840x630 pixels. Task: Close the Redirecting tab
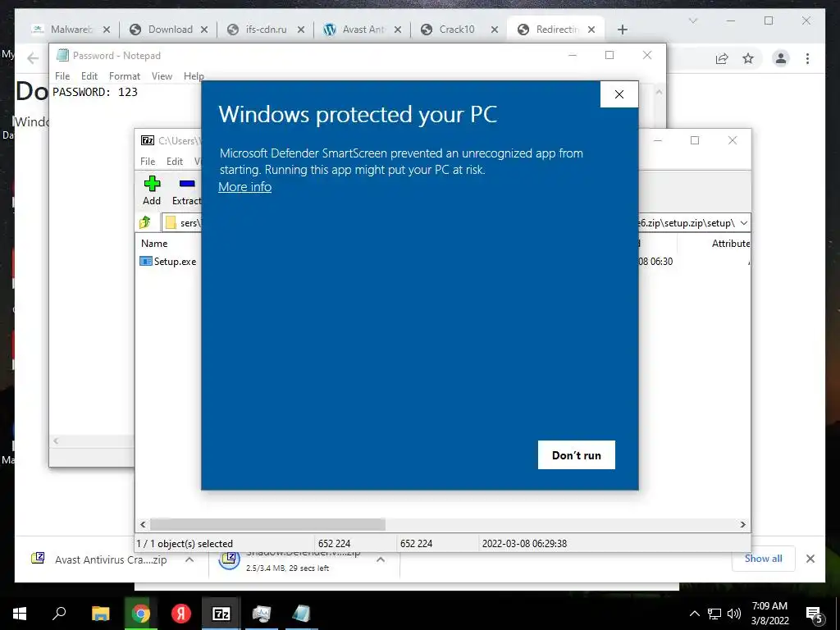tap(591, 30)
